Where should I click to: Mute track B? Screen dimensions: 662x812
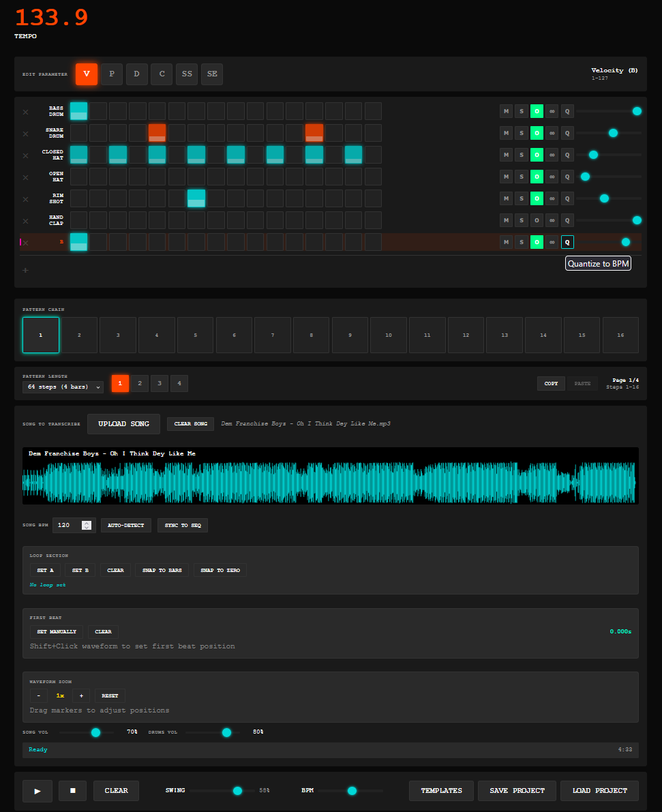coord(506,242)
